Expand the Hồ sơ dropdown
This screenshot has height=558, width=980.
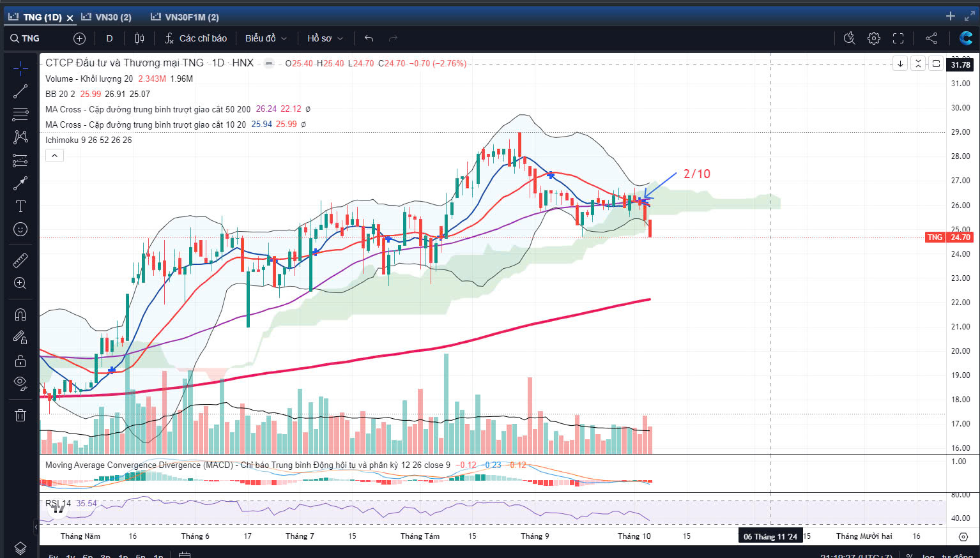[x=325, y=38]
